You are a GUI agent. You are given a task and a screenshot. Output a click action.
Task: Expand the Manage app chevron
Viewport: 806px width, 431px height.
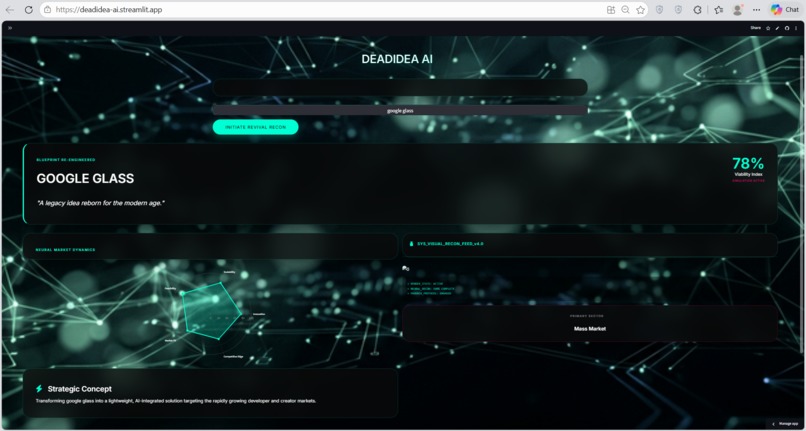(x=773, y=424)
